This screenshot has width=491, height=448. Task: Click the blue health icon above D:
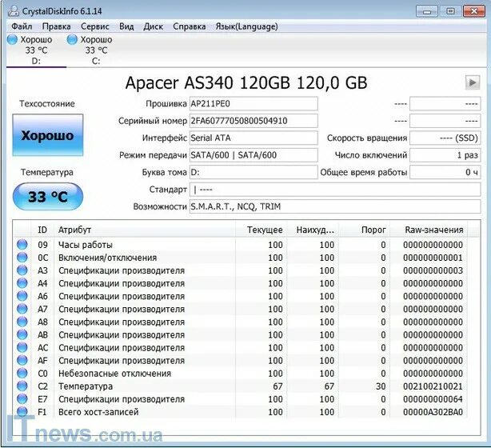point(12,40)
